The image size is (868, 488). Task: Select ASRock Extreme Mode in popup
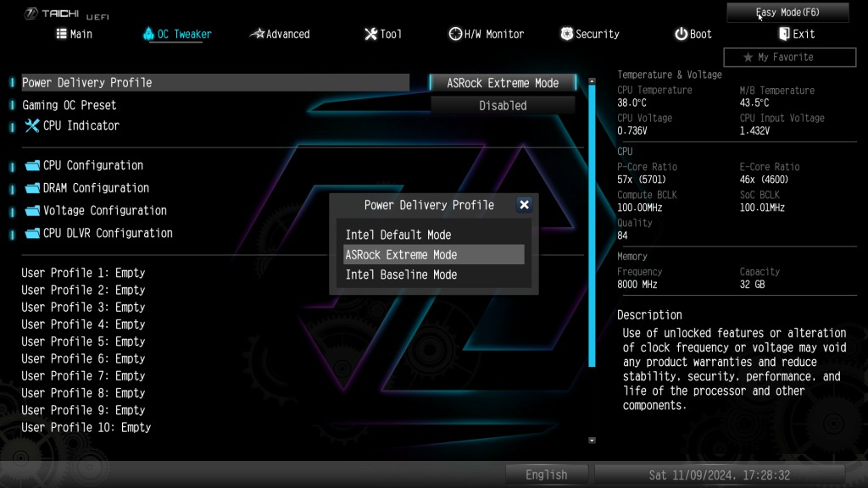[x=433, y=254]
